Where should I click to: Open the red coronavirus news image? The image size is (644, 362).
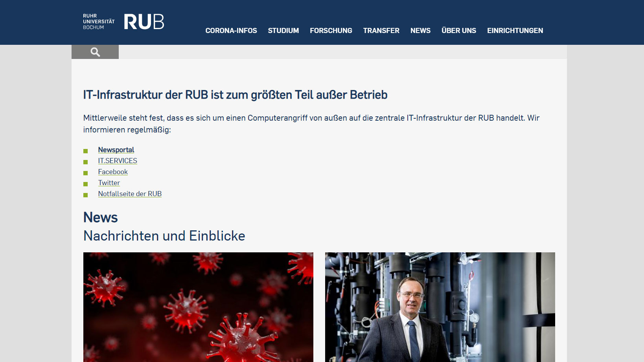pyautogui.click(x=198, y=307)
